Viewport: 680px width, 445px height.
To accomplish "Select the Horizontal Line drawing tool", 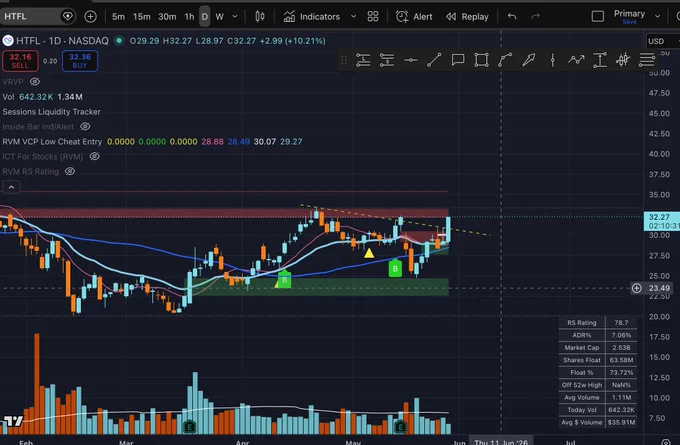I will click(x=410, y=60).
